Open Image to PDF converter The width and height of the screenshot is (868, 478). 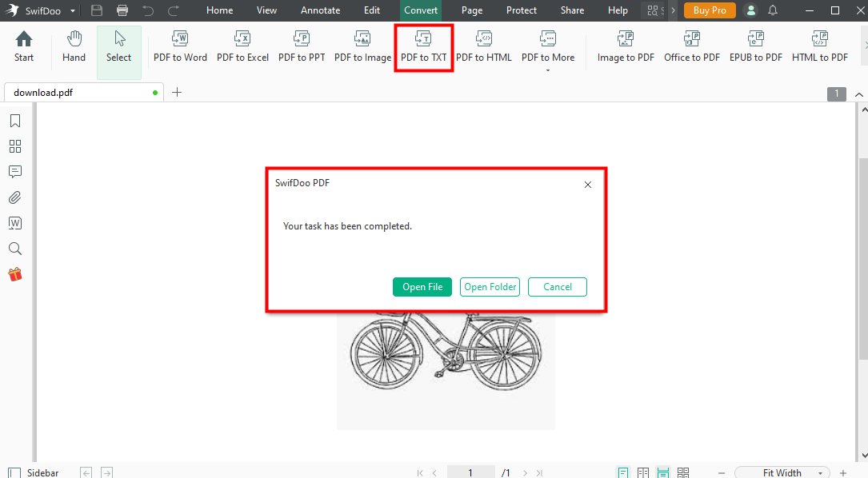coord(626,47)
